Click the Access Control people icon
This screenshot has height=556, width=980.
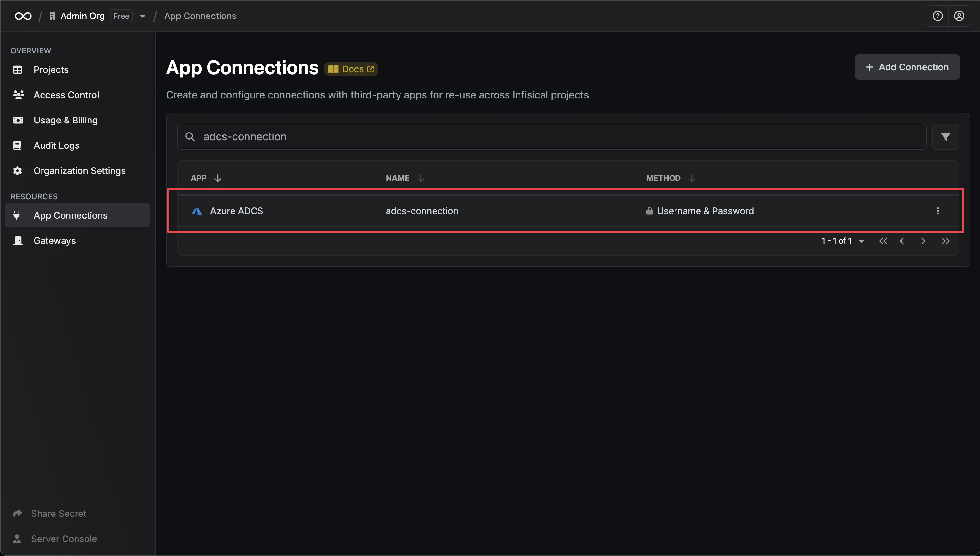click(18, 95)
